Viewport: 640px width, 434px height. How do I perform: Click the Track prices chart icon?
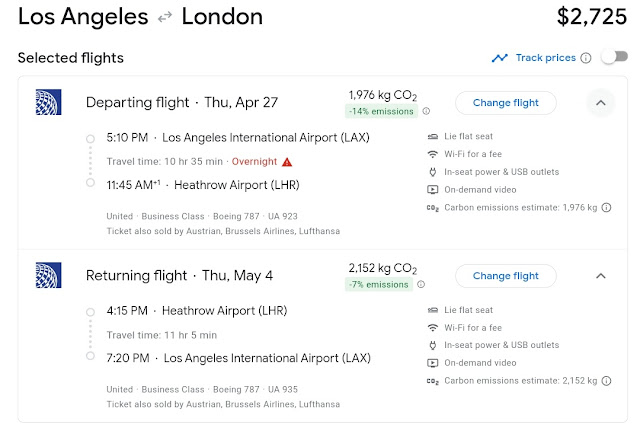[x=500, y=58]
